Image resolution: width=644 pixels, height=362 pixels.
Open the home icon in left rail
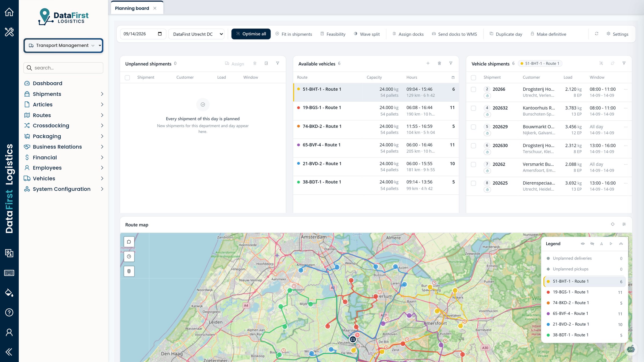pos(9,12)
